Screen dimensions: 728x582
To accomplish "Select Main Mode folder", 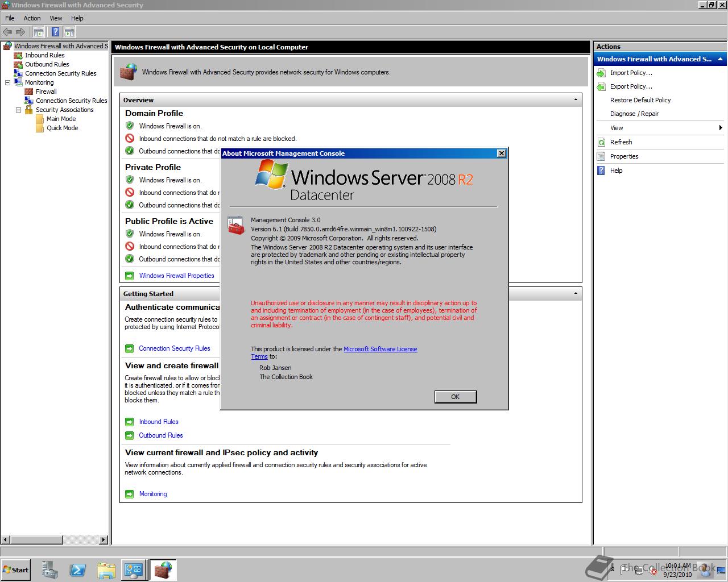I will [61, 119].
